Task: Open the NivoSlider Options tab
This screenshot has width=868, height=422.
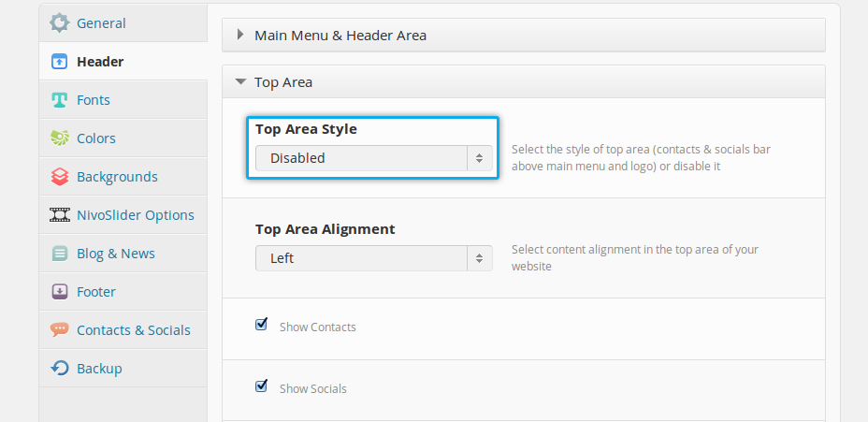Action: [136, 215]
